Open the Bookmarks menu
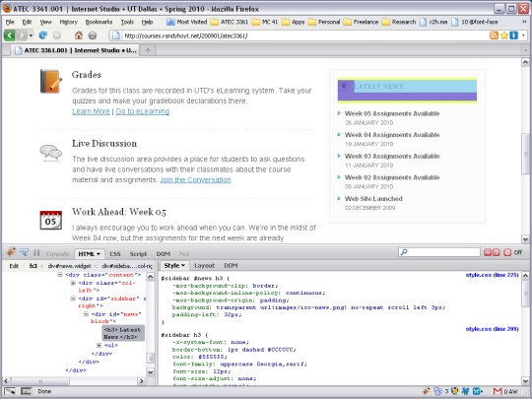 pyautogui.click(x=99, y=22)
